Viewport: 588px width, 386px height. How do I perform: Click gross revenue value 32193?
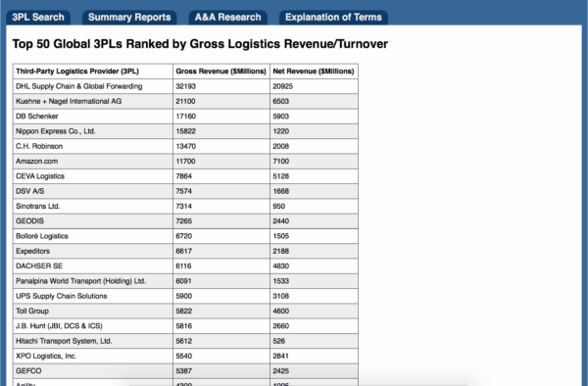tap(186, 86)
